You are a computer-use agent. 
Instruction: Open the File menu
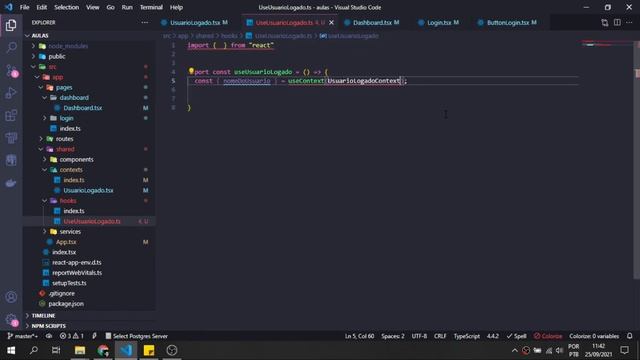(x=24, y=7)
